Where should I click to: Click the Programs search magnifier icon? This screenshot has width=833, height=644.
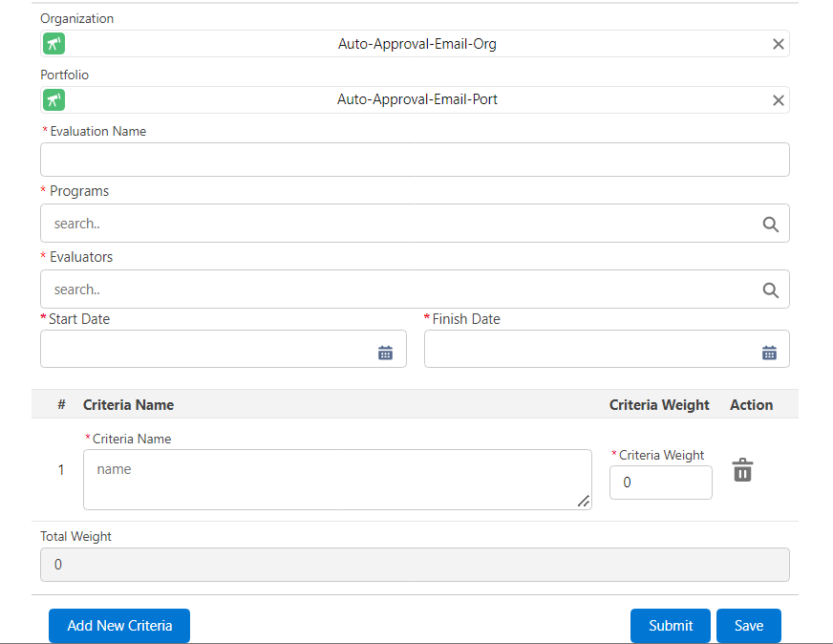pyautogui.click(x=770, y=225)
